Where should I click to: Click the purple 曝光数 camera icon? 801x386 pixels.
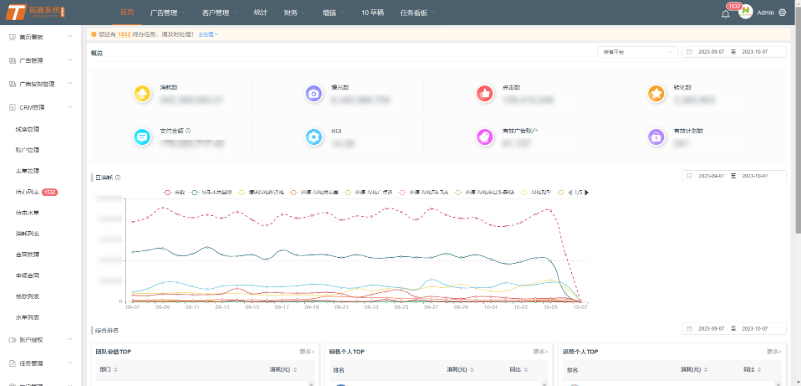coord(314,93)
